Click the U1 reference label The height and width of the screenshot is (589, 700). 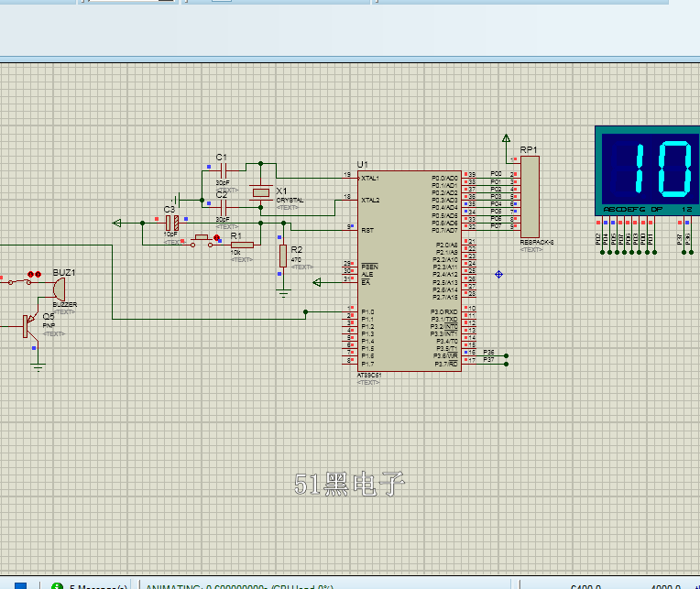tap(363, 165)
